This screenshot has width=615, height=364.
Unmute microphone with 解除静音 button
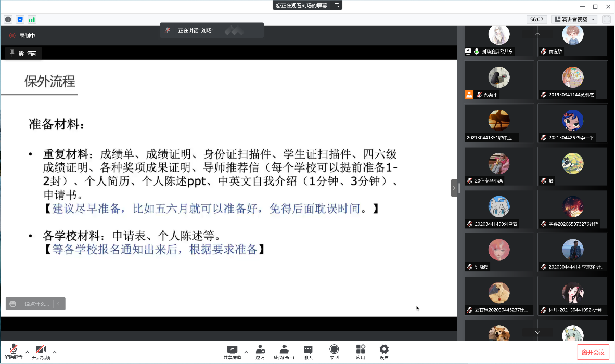[14, 351]
